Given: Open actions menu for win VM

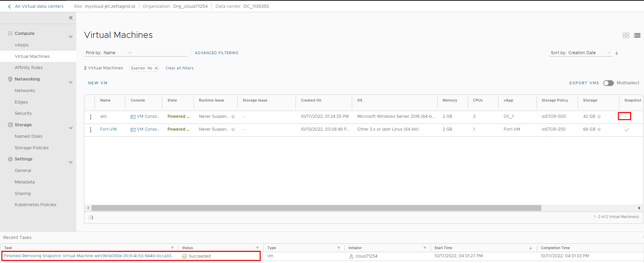Looking at the screenshot, I should tap(90, 117).
